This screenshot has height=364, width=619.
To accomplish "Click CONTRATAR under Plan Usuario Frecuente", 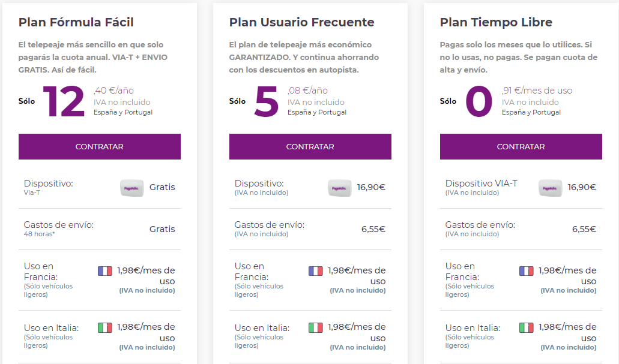I will (310, 147).
